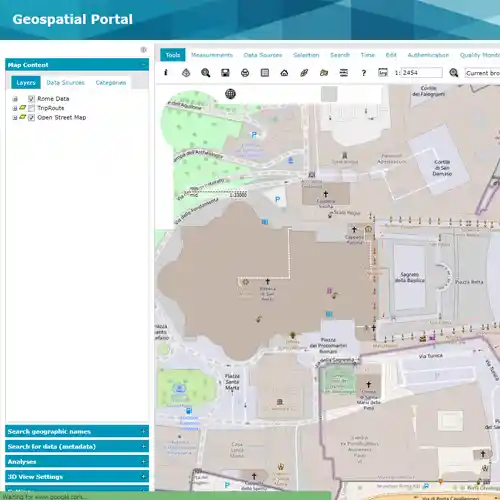Screen dimensions: 500x500
Task: Click the zoom-to-scale magnifier after scale field
Action: click(454, 73)
